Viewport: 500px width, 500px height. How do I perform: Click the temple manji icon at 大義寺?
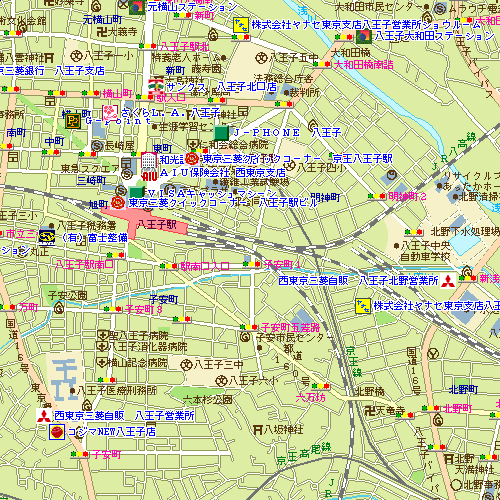pyautogui.click(x=102, y=32)
